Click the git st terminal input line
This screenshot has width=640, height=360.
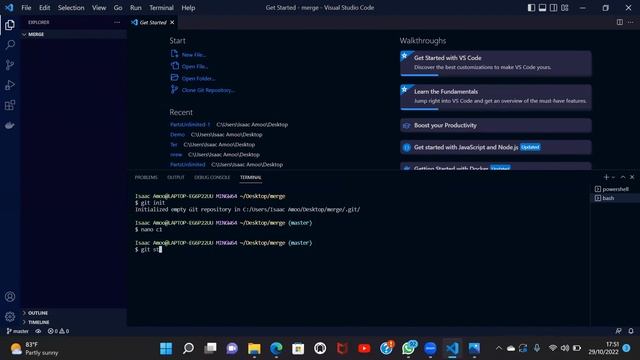148,249
